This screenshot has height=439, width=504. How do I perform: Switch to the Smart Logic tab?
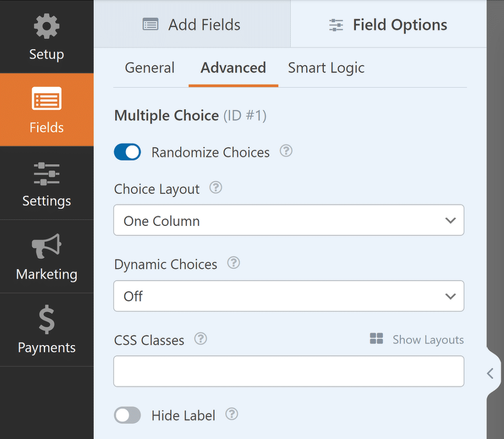[326, 67]
